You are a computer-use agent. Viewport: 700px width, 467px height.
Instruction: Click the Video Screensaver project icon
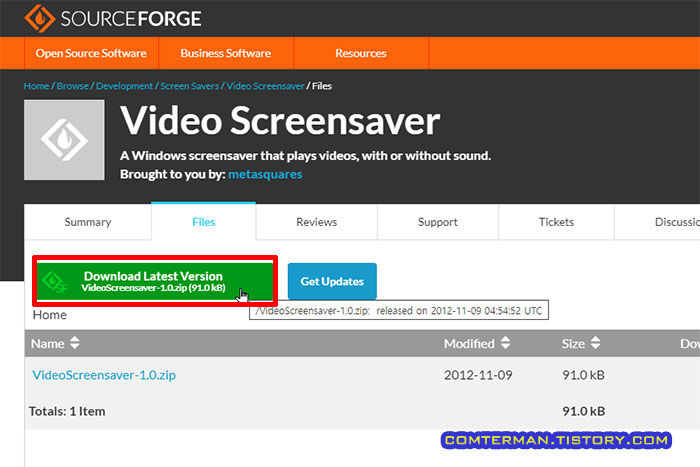[x=64, y=140]
